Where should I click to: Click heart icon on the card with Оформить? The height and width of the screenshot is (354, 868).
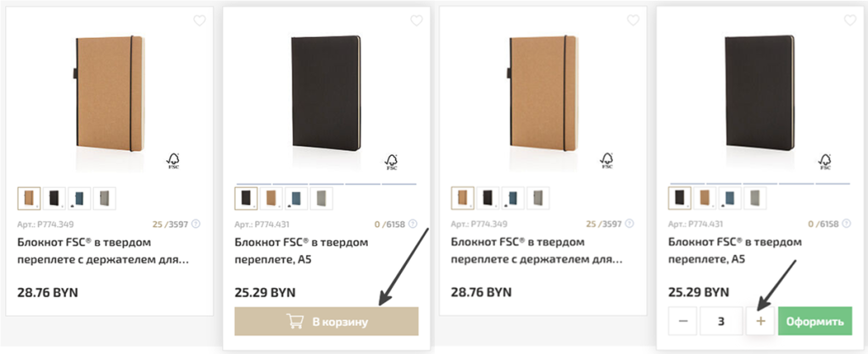(850, 21)
